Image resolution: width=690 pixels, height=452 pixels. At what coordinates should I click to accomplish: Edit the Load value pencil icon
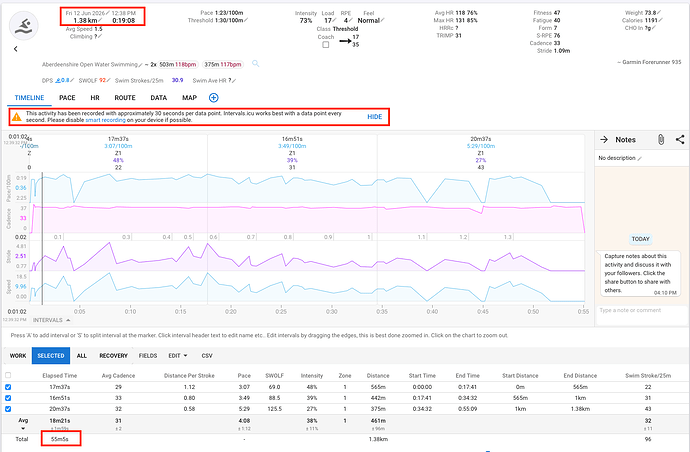tap(334, 20)
